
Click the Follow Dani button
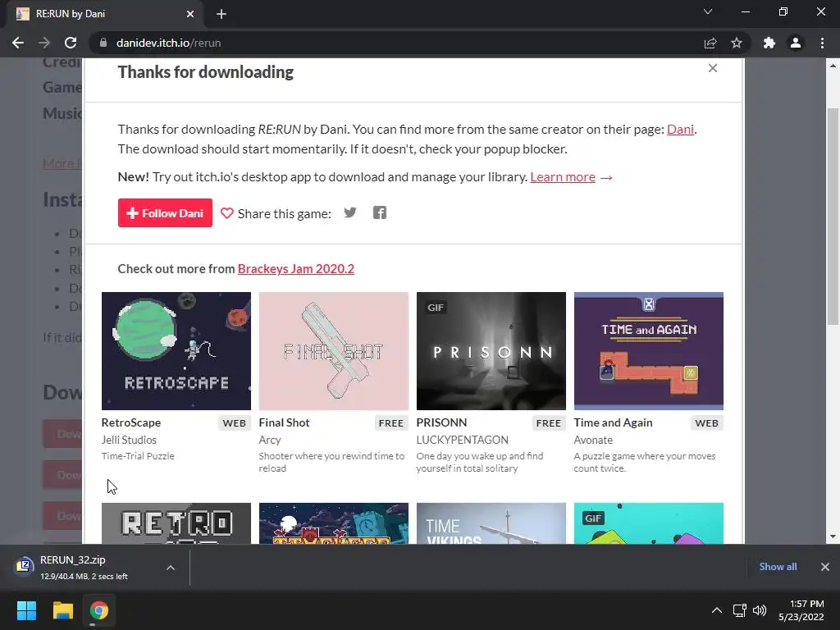tap(165, 212)
